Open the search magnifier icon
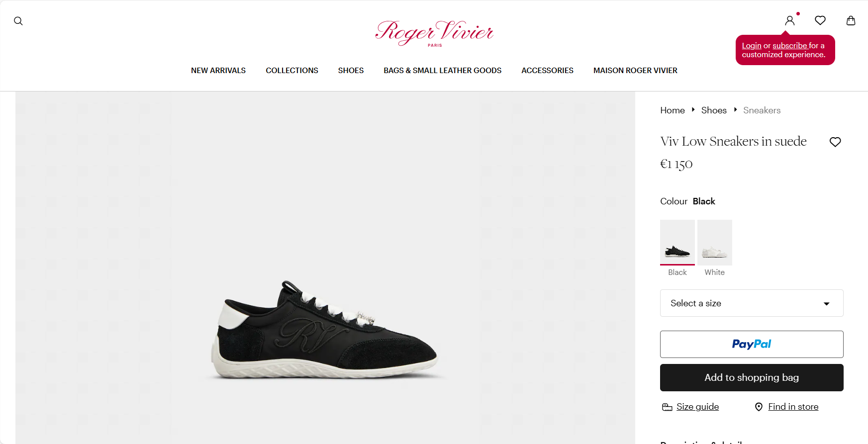Screen dimensions: 868x444 click(x=18, y=21)
